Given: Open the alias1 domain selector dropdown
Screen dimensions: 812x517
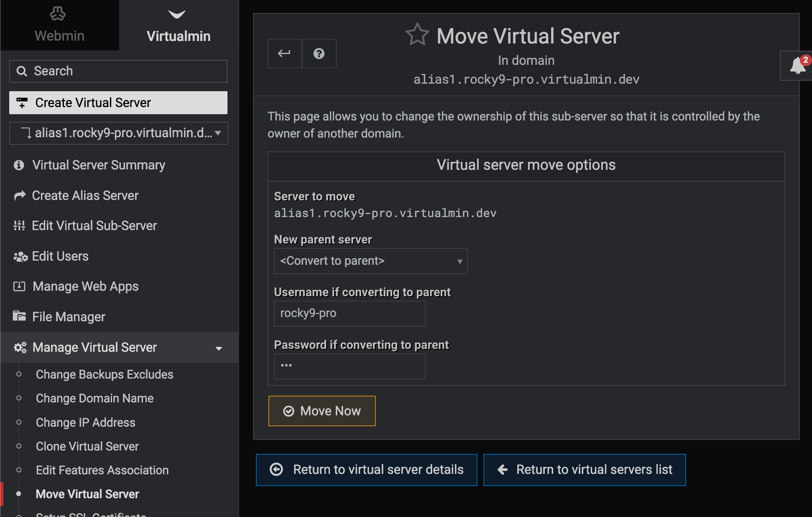Looking at the screenshot, I should click(119, 133).
